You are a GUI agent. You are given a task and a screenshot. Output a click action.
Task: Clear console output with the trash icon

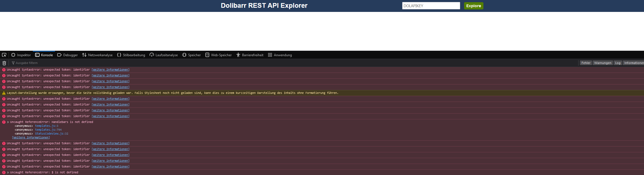[4, 63]
